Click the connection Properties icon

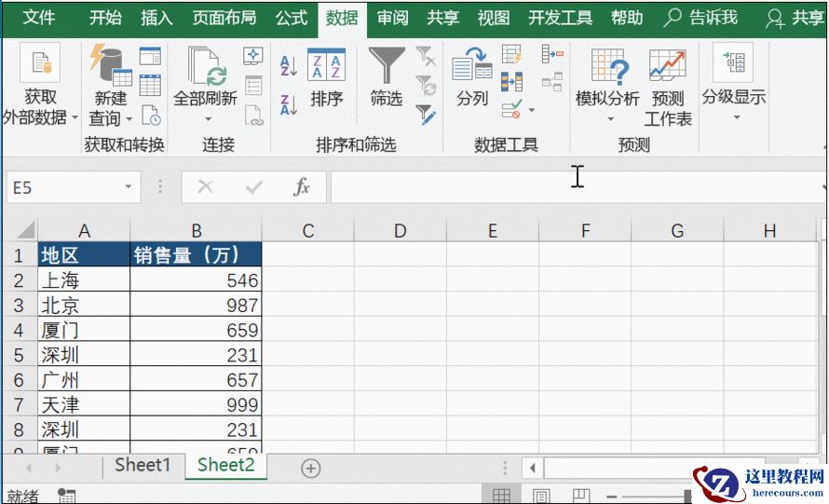(253, 85)
